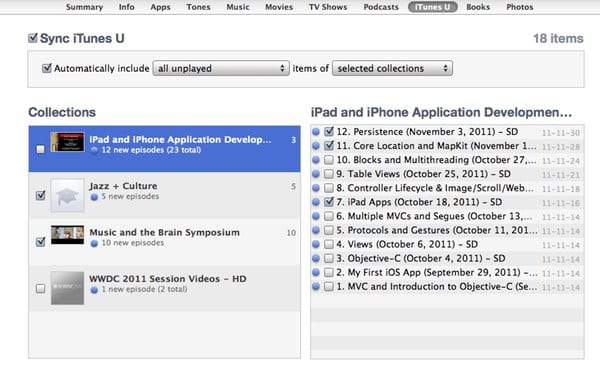Click unplayed blue dot for 11. Core Location
Screen dimensions: 600x372
click(316, 146)
